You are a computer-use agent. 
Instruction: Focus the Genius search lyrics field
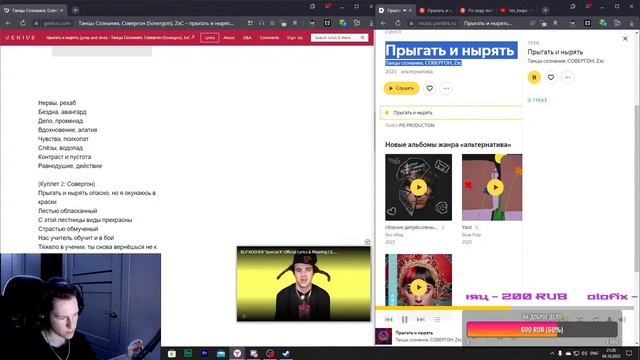[x=339, y=38]
